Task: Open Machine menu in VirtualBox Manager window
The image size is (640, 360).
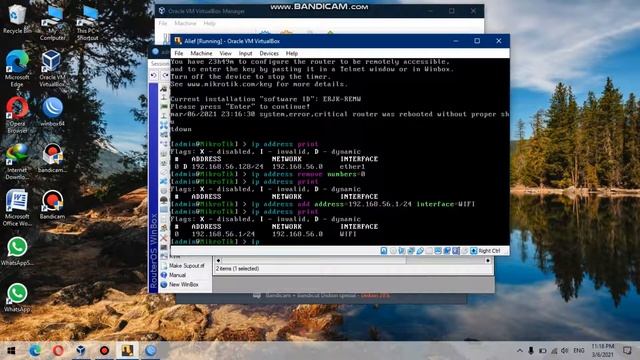Action: pyautogui.click(x=185, y=23)
